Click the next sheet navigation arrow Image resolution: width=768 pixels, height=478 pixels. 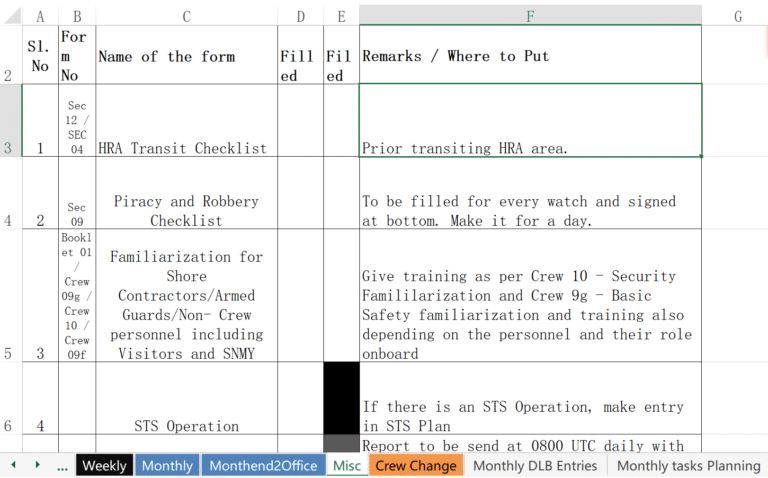click(37, 465)
